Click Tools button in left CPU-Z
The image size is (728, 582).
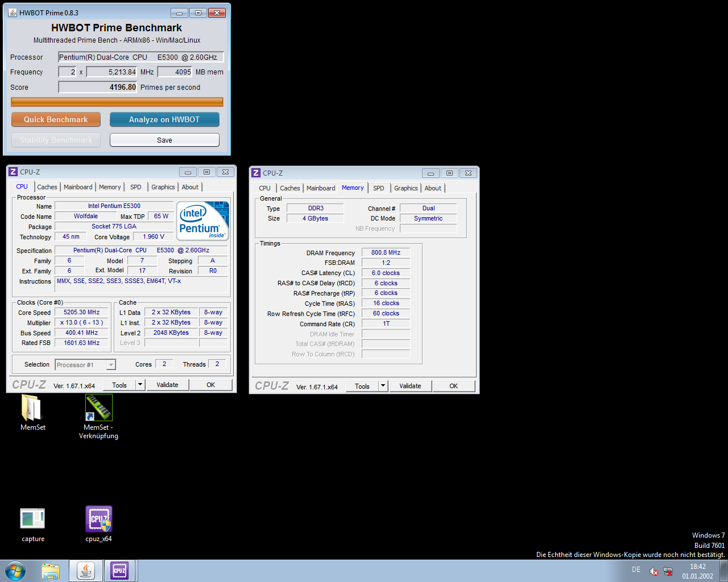[119, 385]
